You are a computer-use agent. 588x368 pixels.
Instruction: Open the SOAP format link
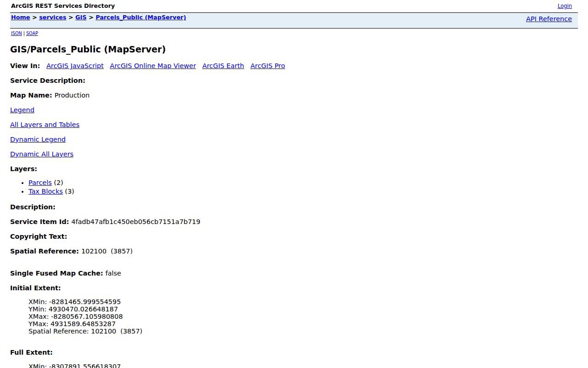tap(32, 33)
